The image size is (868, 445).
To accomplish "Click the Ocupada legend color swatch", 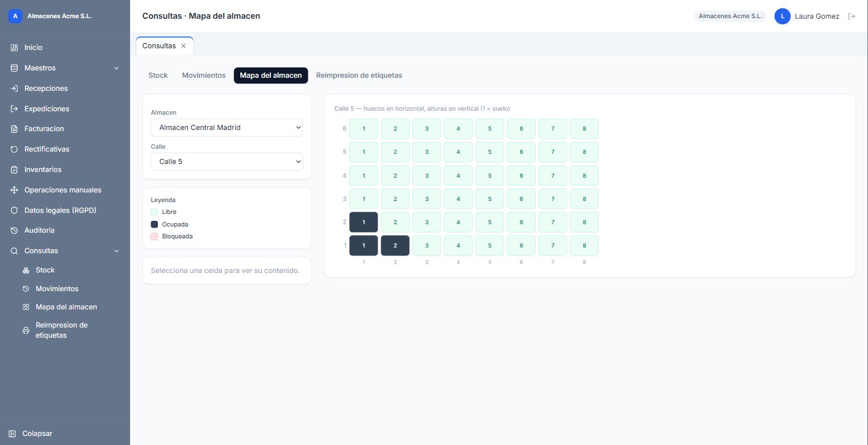I will [155, 224].
